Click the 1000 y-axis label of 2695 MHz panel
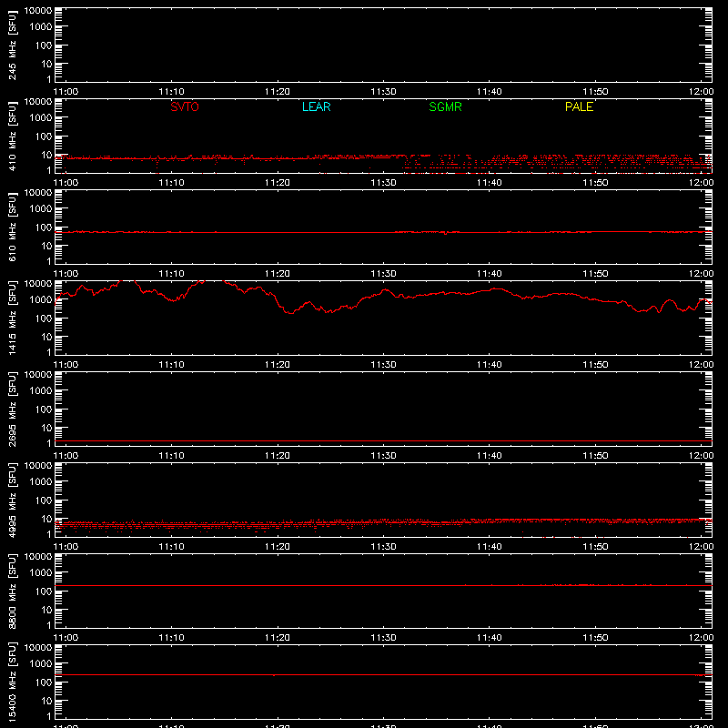This screenshot has width=728, height=728. (x=41, y=391)
